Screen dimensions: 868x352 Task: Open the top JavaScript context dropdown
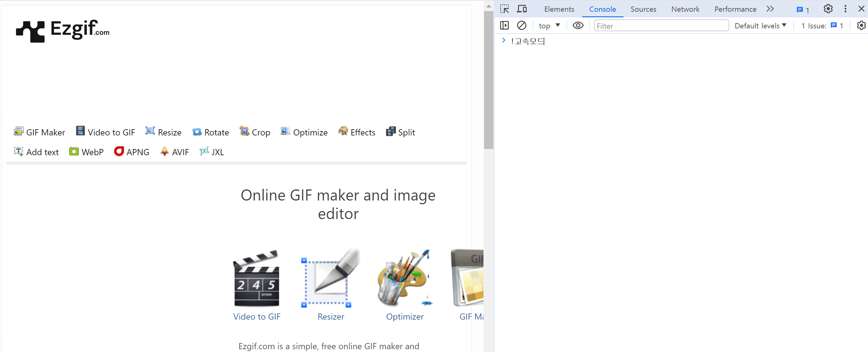[x=549, y=26]
